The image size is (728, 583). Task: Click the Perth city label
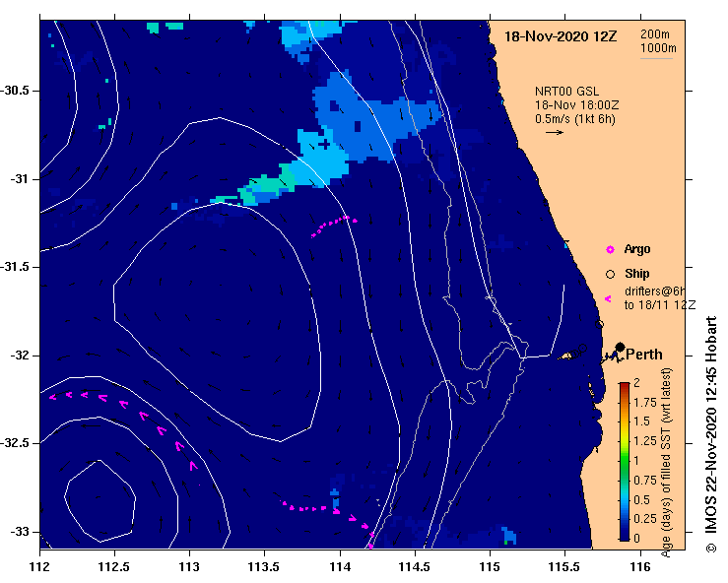[x=644, y=355]
